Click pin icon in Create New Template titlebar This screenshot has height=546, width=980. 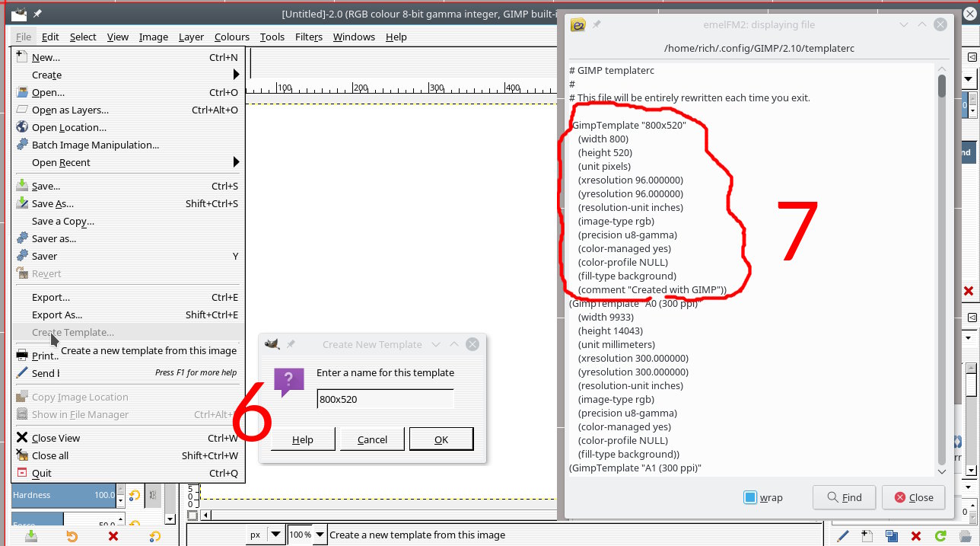[291, 344]
